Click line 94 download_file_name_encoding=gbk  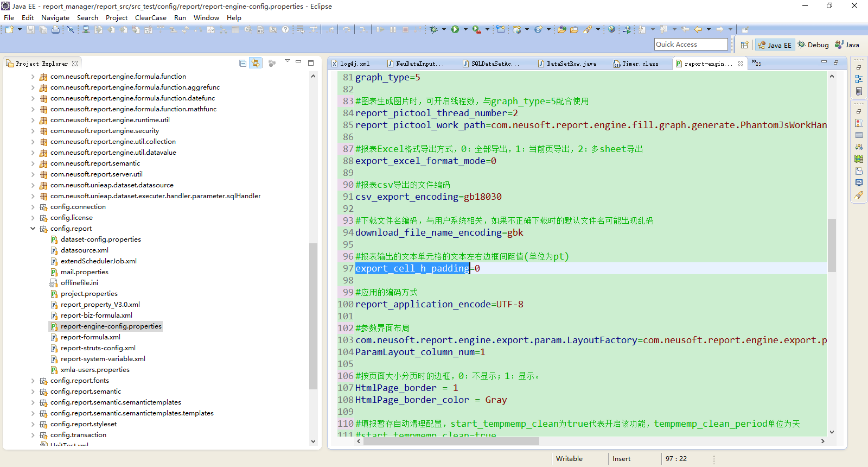click(x=439, y=232)
